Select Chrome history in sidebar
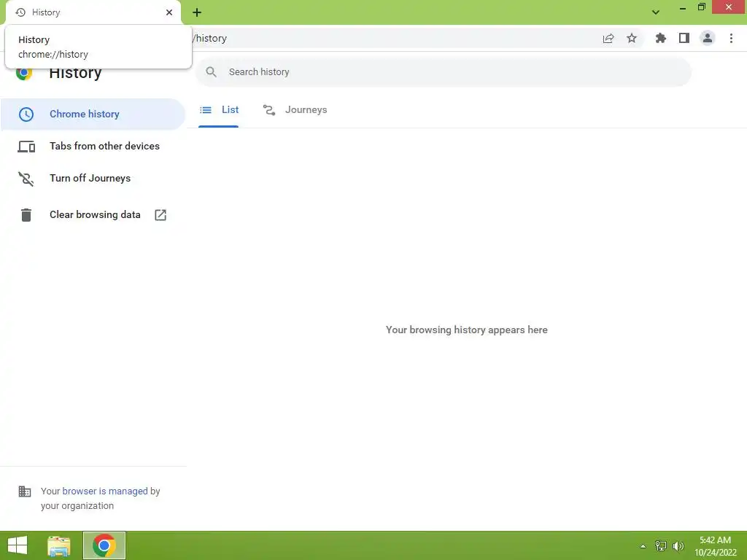The image size is (747, 560). tap(93, 114)
